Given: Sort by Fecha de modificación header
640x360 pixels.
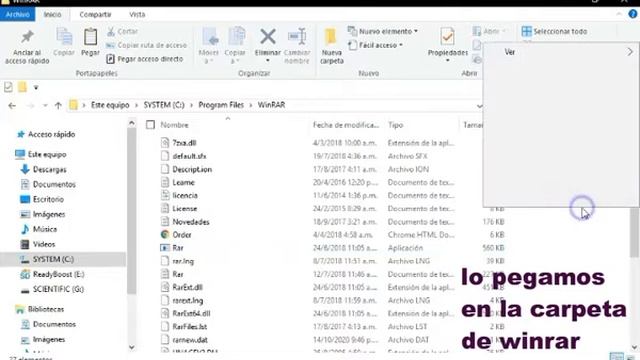Looking at the screenshot, I should (x=346, y=125).
